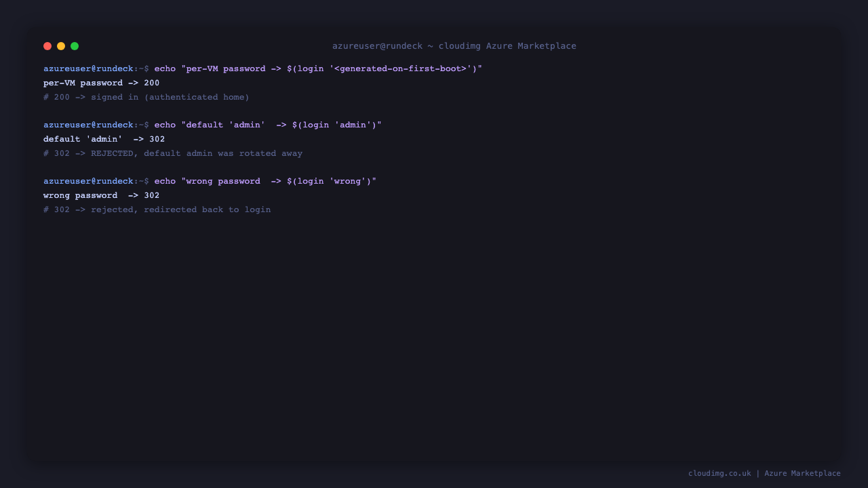868x488 pixels.
Task: Click the command line echoing 'wrong password'
Action: click(210, 182)
